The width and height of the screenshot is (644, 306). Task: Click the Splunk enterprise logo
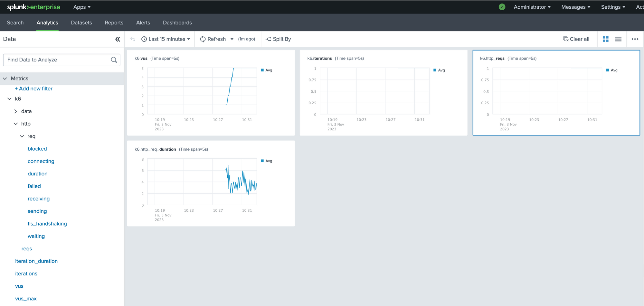click(x=33, y=7)
